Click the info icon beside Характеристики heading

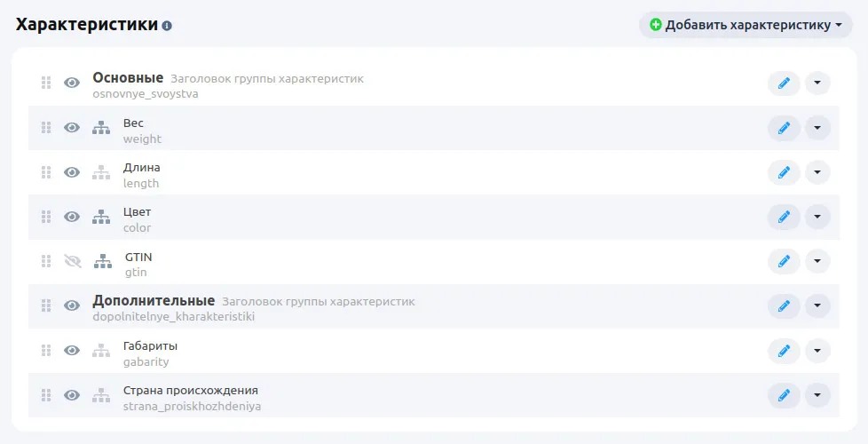[x=167, y=26]
